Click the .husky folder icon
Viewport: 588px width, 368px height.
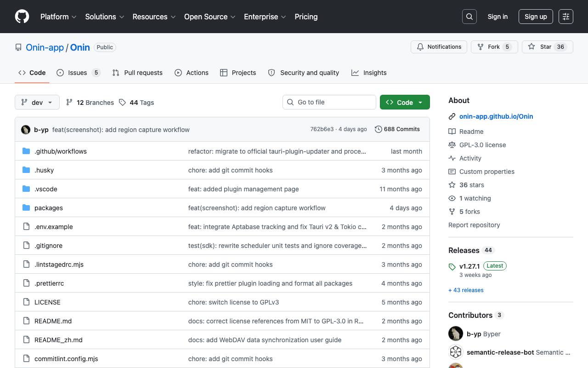click(26, 170)
